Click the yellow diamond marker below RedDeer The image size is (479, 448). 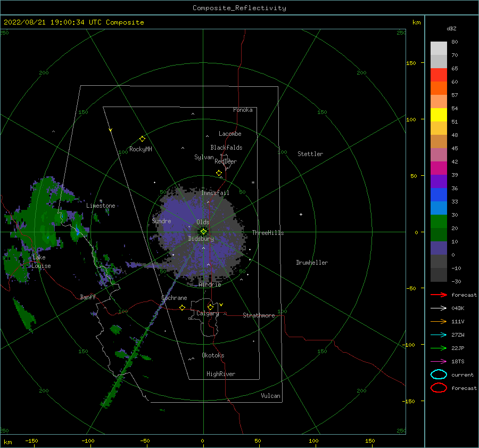tap(219, 173)
